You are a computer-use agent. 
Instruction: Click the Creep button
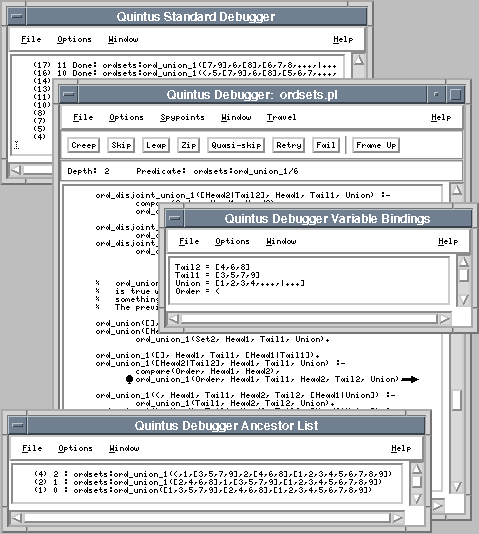pos(83,145)
